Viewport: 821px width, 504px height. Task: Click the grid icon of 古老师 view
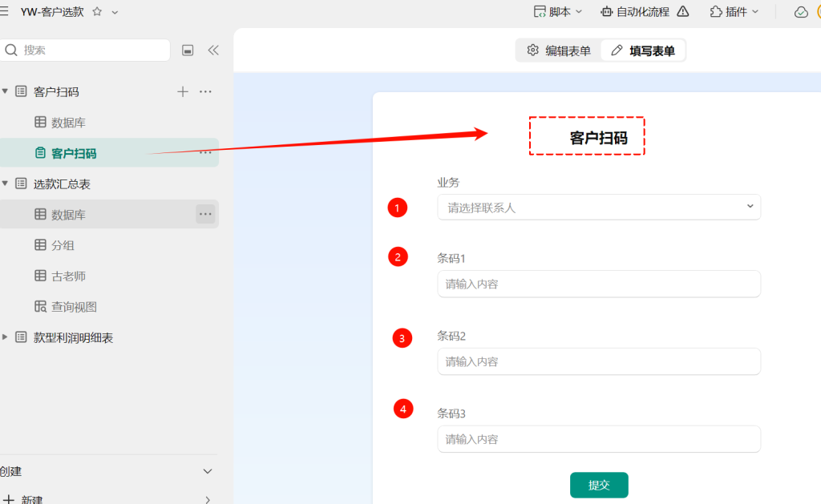pyautogui.click(x=40, y=276)
